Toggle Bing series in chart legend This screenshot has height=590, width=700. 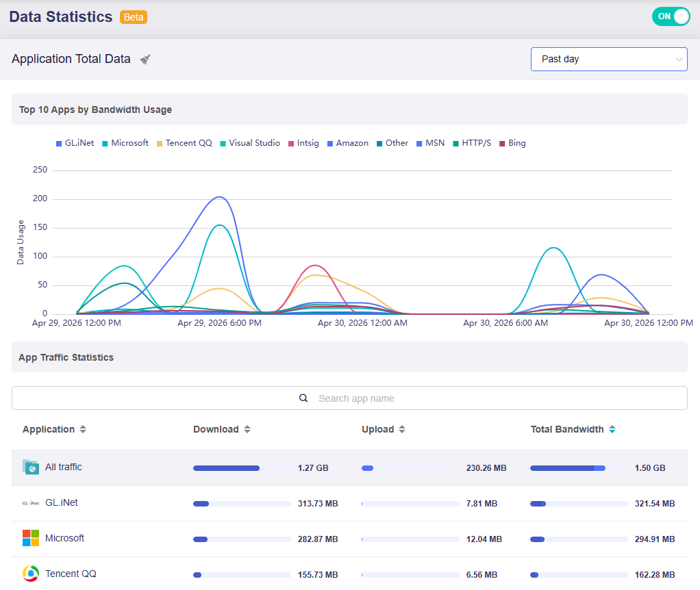click(512, 143)
